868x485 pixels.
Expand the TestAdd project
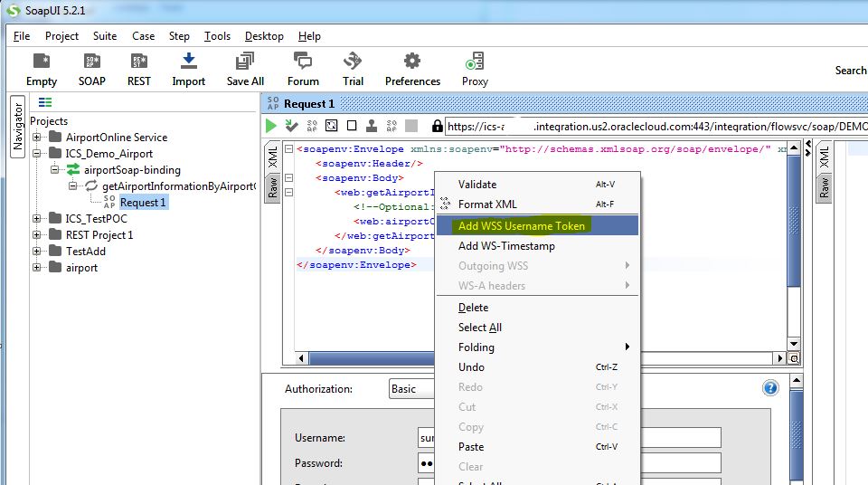coord(36,251)
